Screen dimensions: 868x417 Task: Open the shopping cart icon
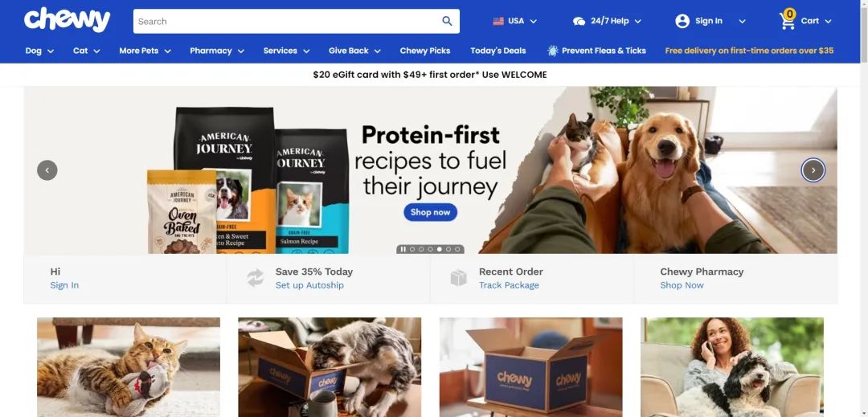coord(787,20)
